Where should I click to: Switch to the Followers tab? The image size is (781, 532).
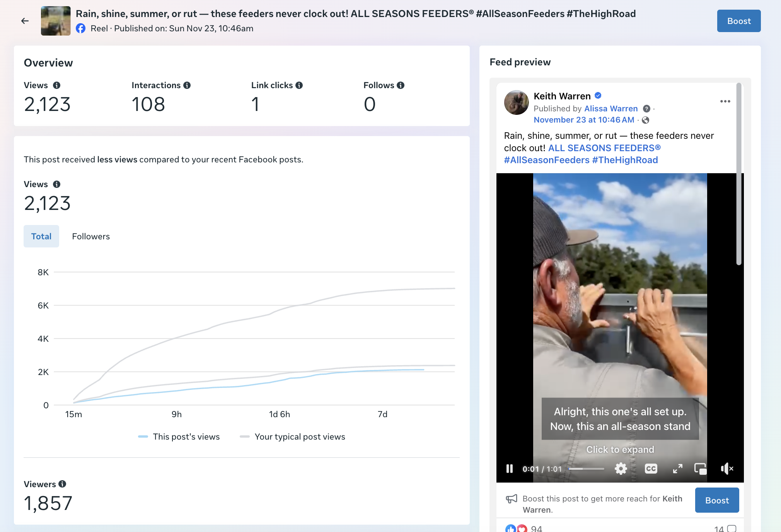point(91,236)
